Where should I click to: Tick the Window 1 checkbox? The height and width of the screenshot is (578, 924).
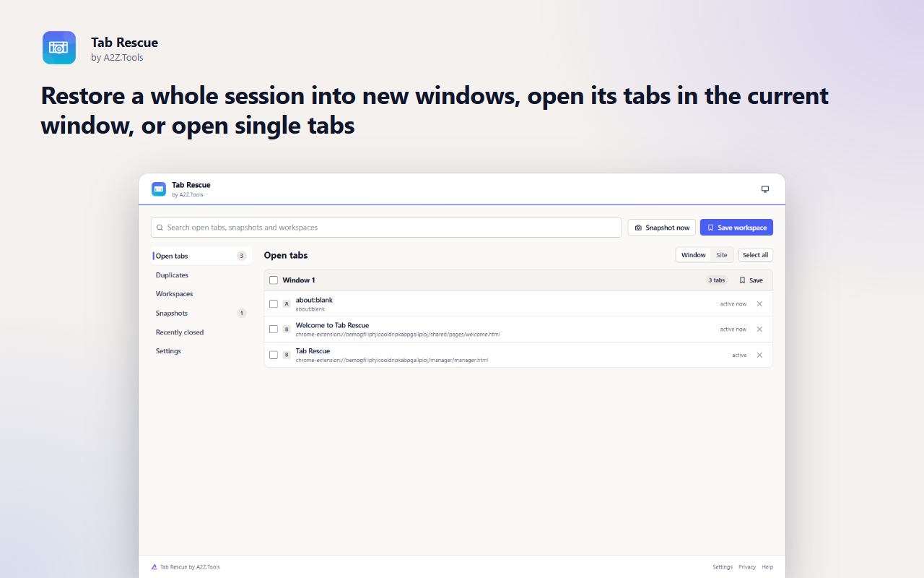(x=274, y=280)
